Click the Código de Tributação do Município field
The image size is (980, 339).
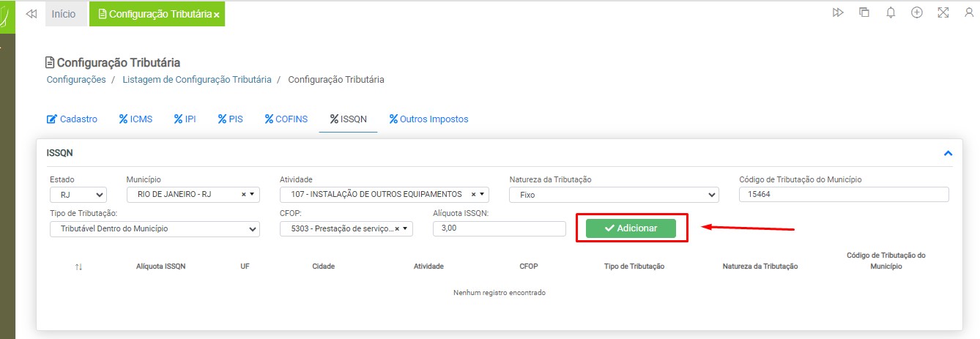[844, 195]
